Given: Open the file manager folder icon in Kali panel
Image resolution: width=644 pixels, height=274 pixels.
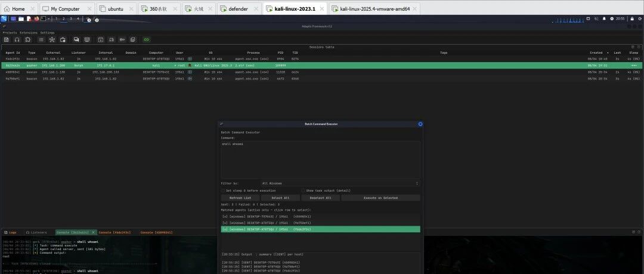Looking at the screenshot, I should [x=21, y=19].
